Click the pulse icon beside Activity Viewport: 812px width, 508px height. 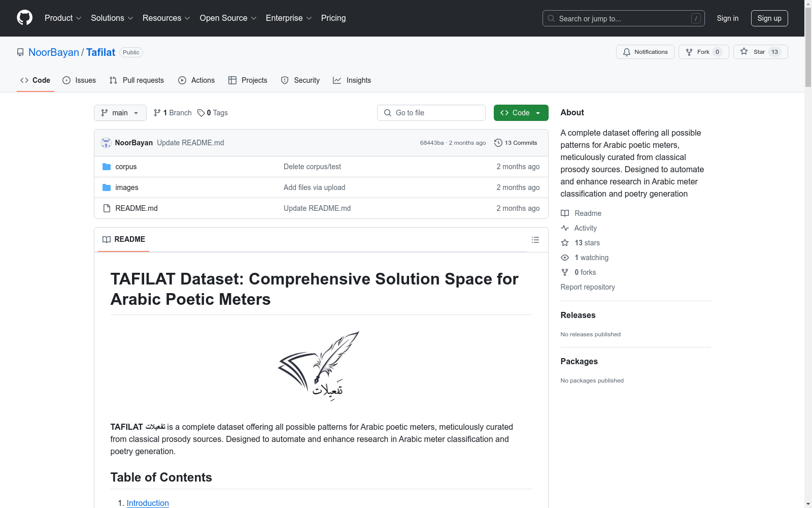click(565, 228)
